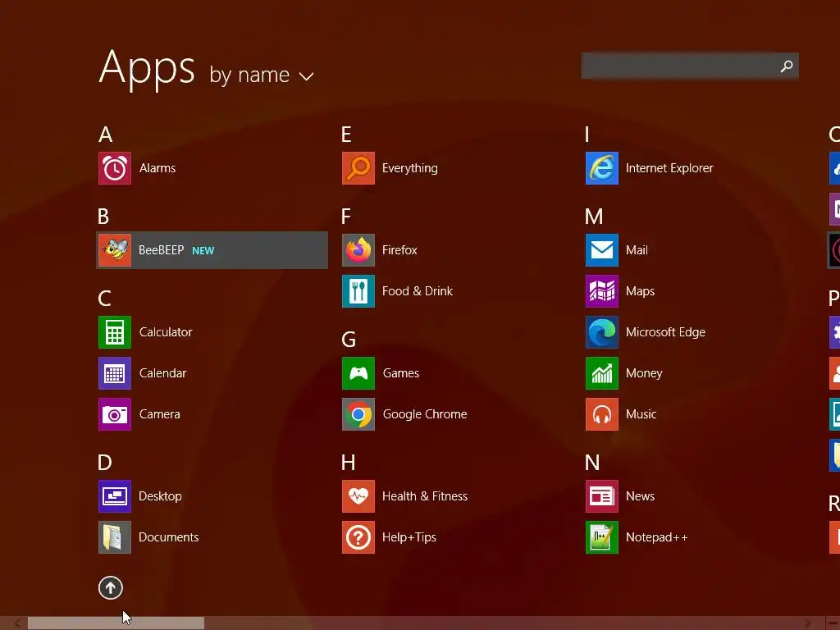840x630 pixels.
Task: Open the Desktop tile icon
Action: (x=115, y=496)
